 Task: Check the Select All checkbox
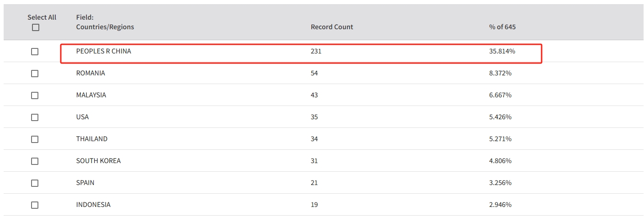(x=36, y=27)
